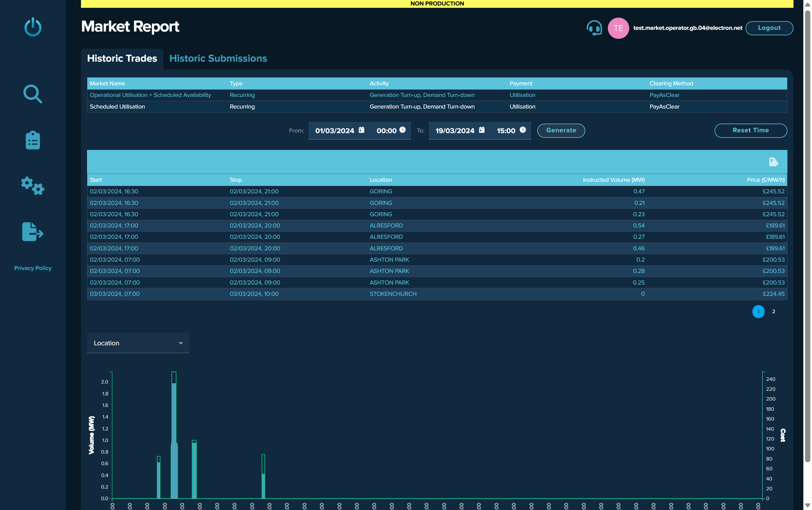Select the Operational Utilisation + Scheduled Availability market row
This screenshot has height=510, width=812.
[x=437, y=95]
